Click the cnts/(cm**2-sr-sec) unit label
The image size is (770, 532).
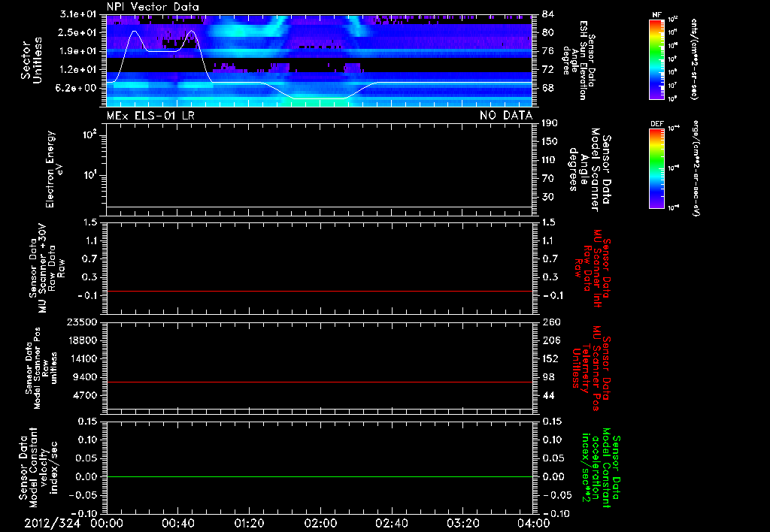(694, 59)
